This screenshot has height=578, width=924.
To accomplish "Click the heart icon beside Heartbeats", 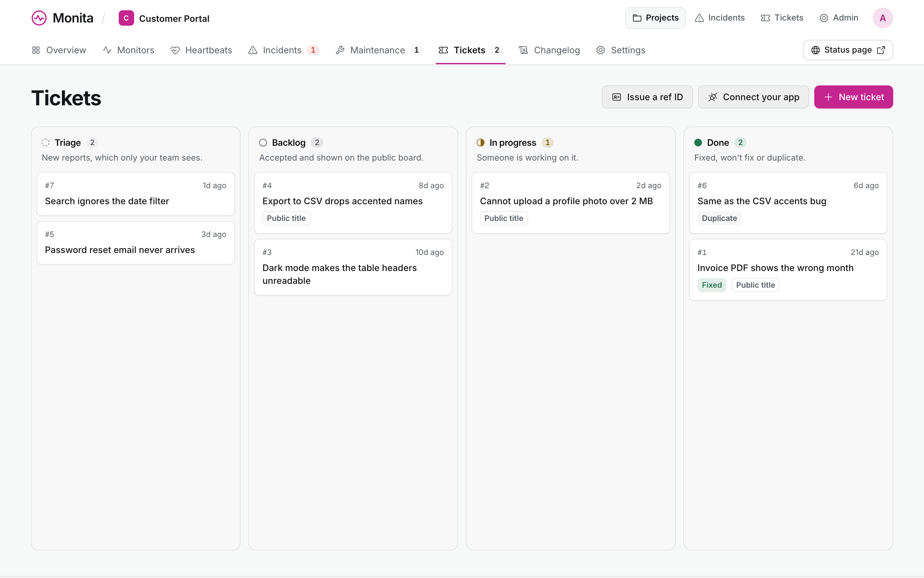I will 175,50.
